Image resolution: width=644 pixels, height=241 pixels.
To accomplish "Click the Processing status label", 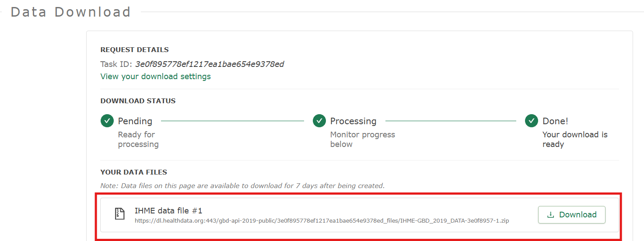I will 353,121.
